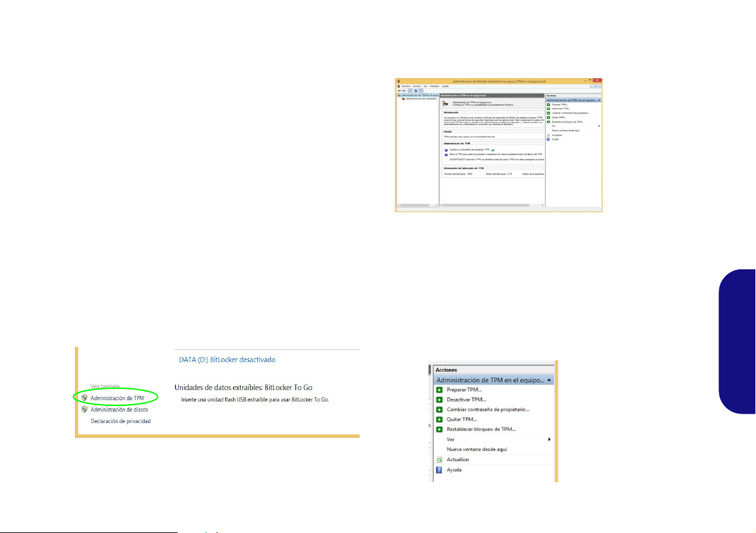Open Administración de TPM link in BitLocker panel
This screenshot has height=533, width=756.
pos(117,398)
